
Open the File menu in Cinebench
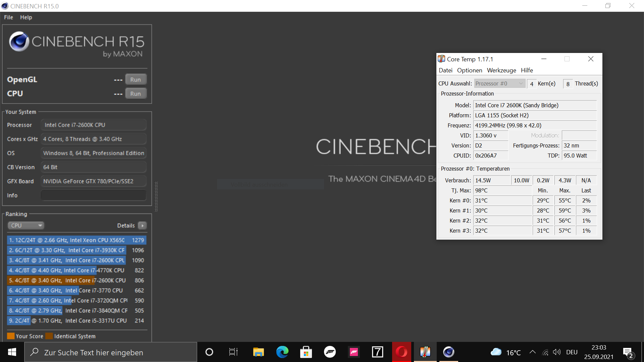tap(8, 17)
